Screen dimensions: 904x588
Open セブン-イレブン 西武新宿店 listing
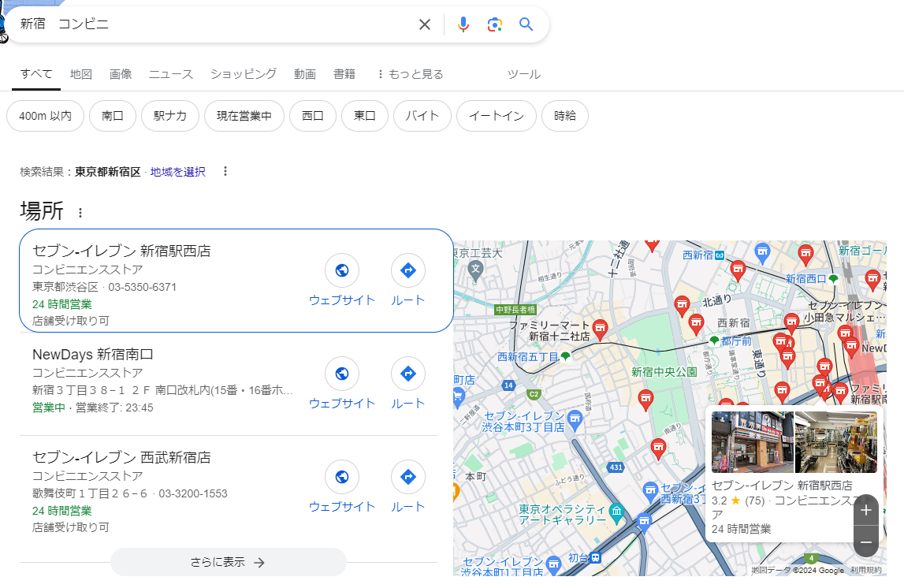[121, 457]
